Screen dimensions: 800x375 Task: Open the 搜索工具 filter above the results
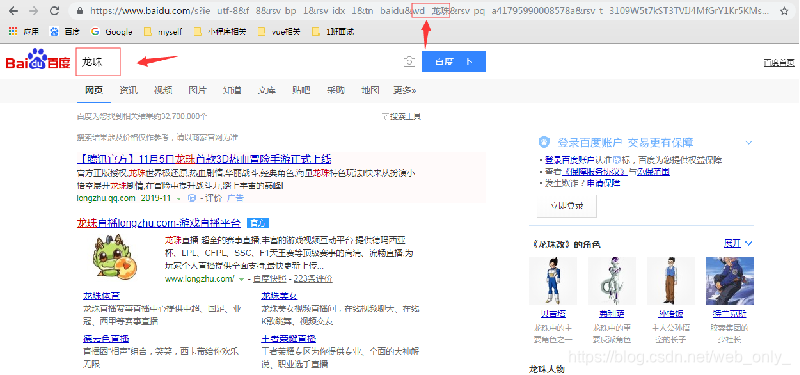pyautogui.click(x=402, y=116)
